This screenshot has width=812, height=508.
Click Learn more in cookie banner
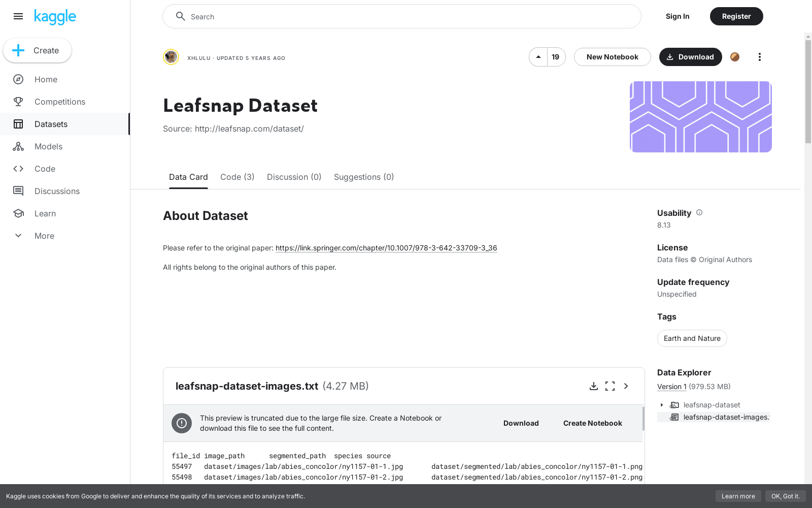738,496
